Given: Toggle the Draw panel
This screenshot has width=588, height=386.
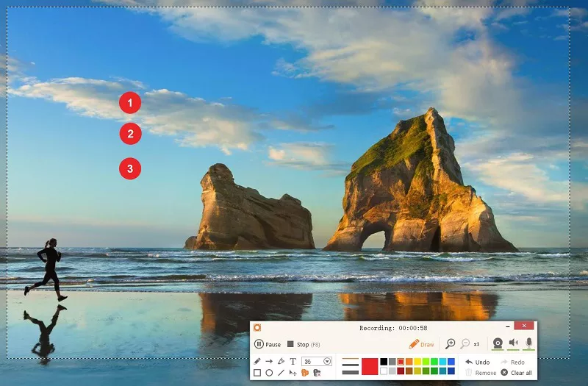Looking at the screenshot, I should tap(421, 344).
